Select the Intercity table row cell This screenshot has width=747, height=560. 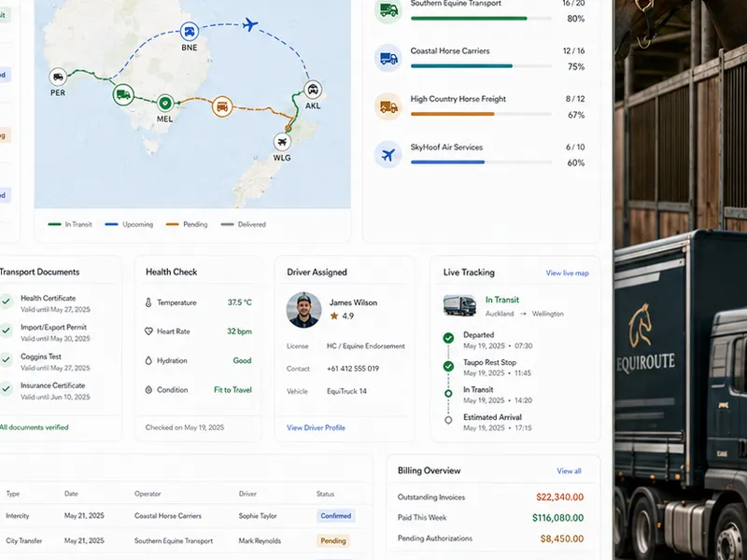(x=17, y=516)
